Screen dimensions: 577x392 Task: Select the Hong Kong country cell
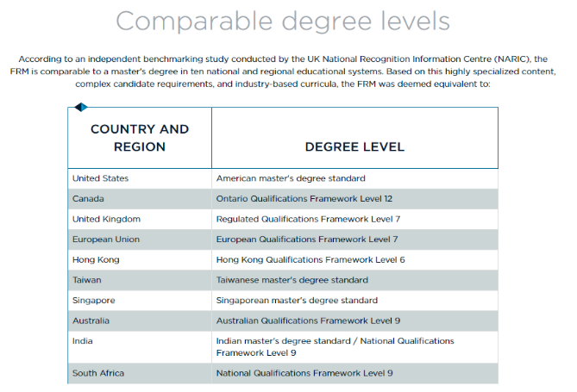pos(96,259)
